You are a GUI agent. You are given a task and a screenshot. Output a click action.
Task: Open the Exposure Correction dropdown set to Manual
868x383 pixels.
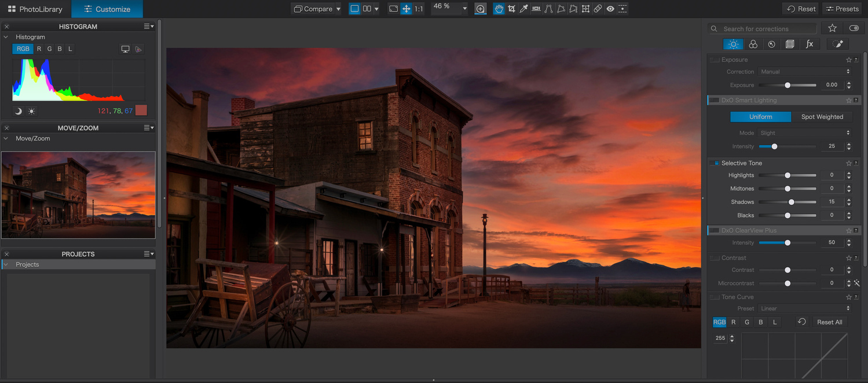tap(804, 72)
